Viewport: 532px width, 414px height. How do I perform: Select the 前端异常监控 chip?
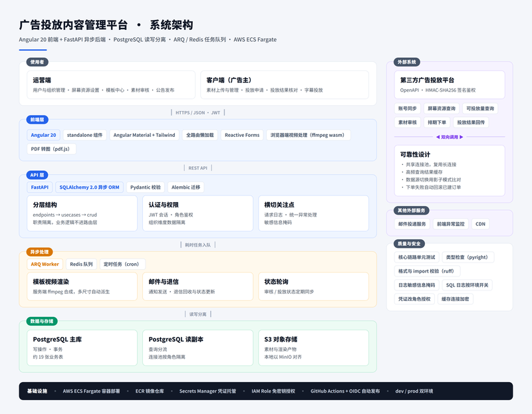[451, 224]
